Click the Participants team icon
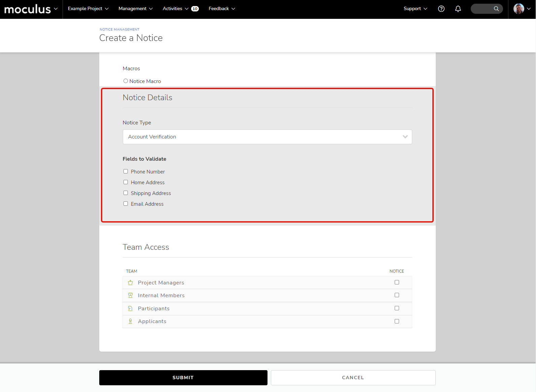The image size is (536, 392). pyautogui.click(x=130, y=309)
